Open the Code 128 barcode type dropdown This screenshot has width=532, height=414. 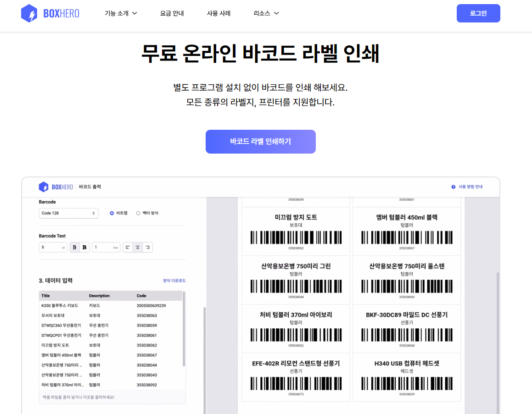(68, 213)
